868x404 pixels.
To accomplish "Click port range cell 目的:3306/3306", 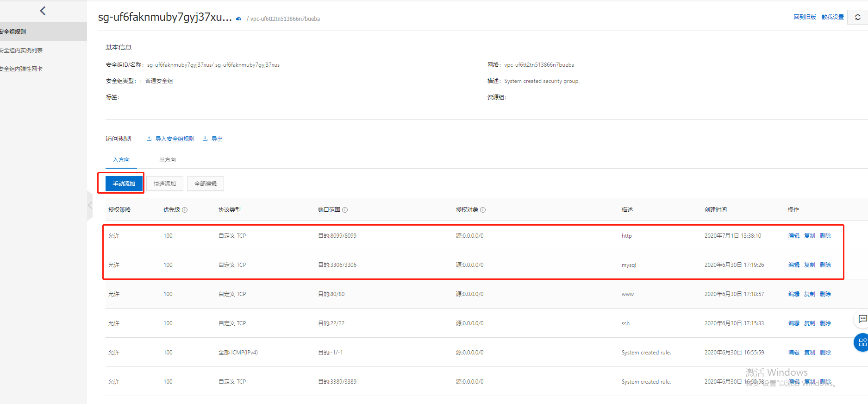I will click(337, 265).
